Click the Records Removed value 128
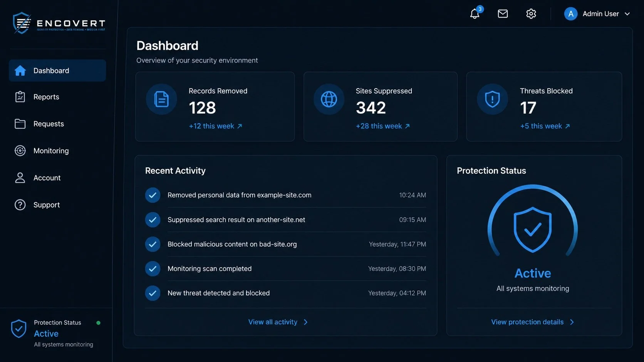 pyautogui.click(x=202, y=108)
